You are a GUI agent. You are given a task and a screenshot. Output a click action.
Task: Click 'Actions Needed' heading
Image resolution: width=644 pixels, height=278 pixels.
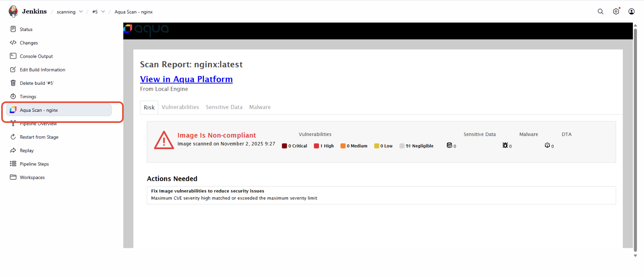[x=172, y=179]
